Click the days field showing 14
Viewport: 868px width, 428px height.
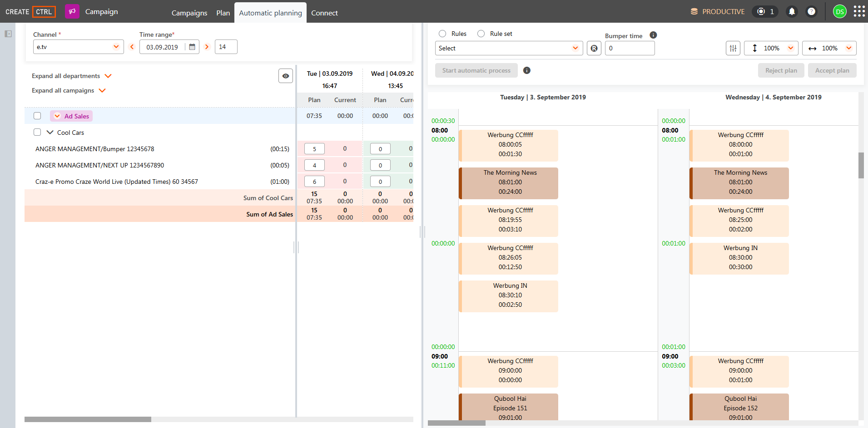226,47
